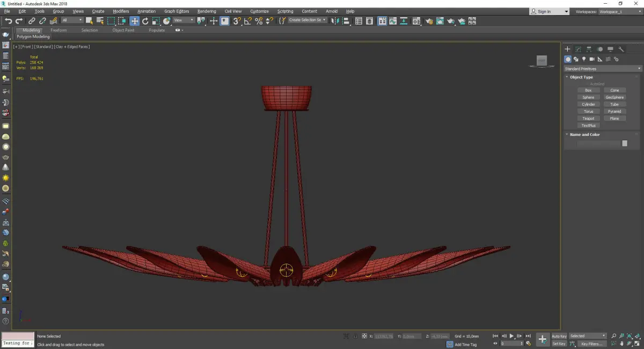Image resolution: width=644 pixels, height=349 pixels.
Task: Collapse the Object Type rollout
Action: (581, 77)
